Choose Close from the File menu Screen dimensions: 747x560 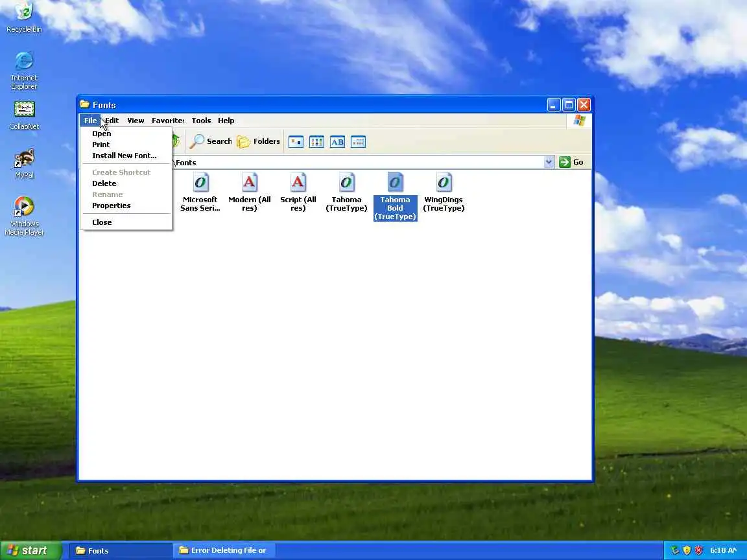point(126,222)
